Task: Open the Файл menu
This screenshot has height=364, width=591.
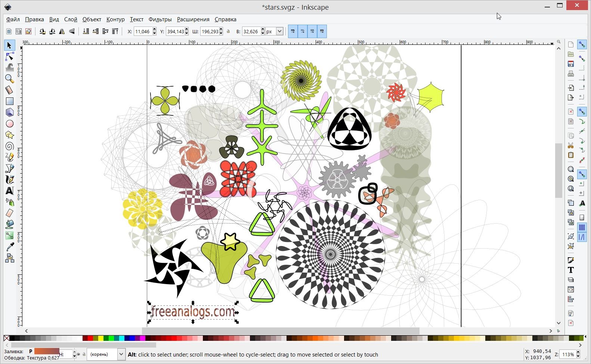Action: [x=13, y=19]
